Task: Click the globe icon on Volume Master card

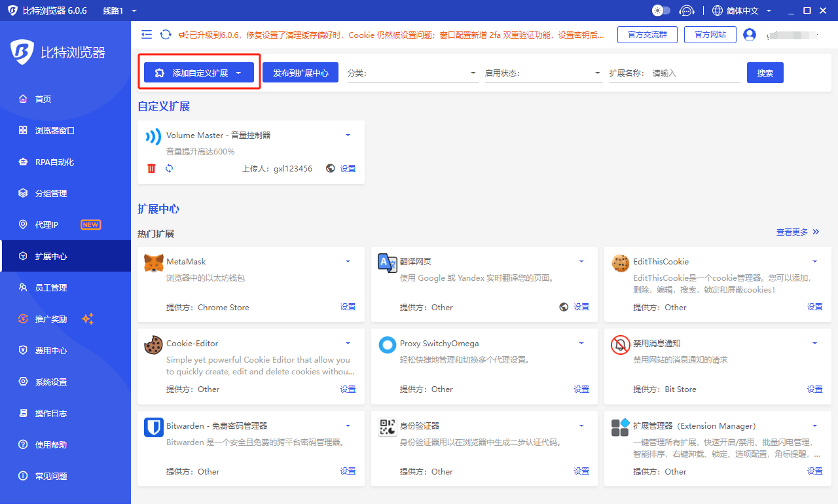Action: [x=331, y=168]
